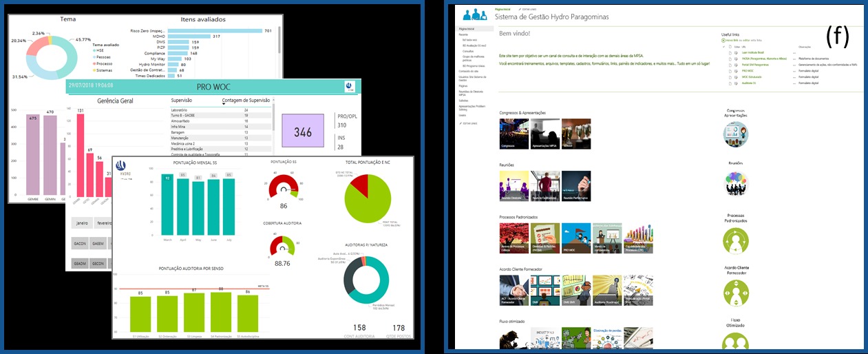Open the Congressos Apresentações round icon
This screenshot has height=354, width=868.
pyautogui.click(x=735, y=134)
